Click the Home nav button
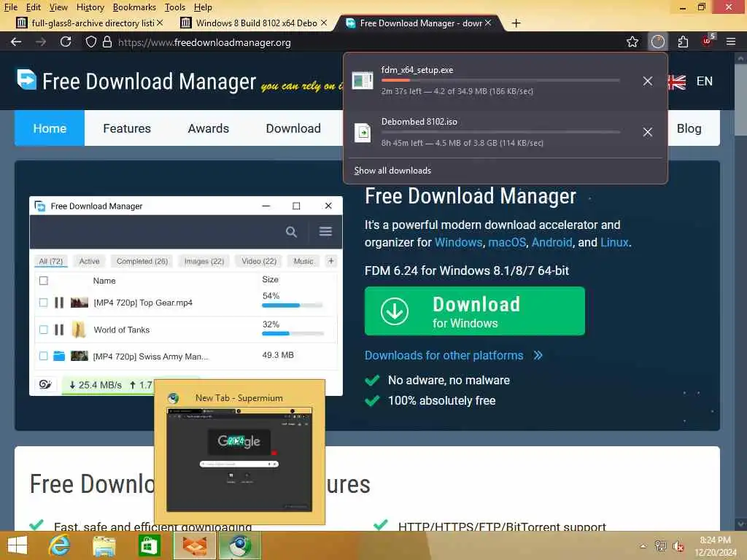 point(50,128)
